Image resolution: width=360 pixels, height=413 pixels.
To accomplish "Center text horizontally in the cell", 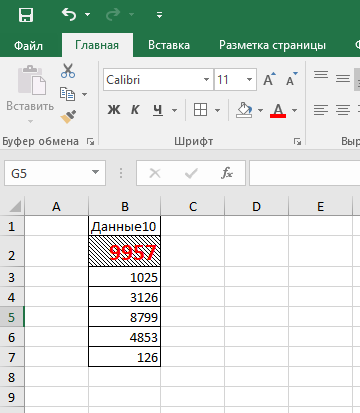I will coord(343,110).
